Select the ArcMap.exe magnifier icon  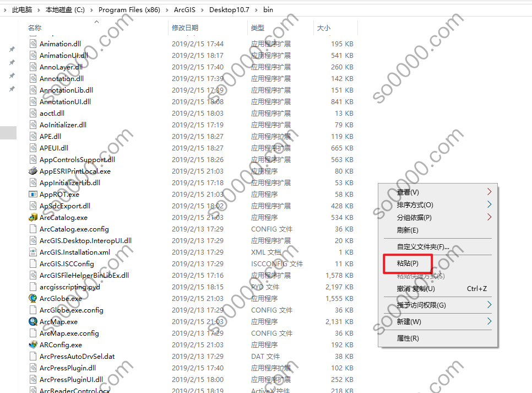point(33,321)
